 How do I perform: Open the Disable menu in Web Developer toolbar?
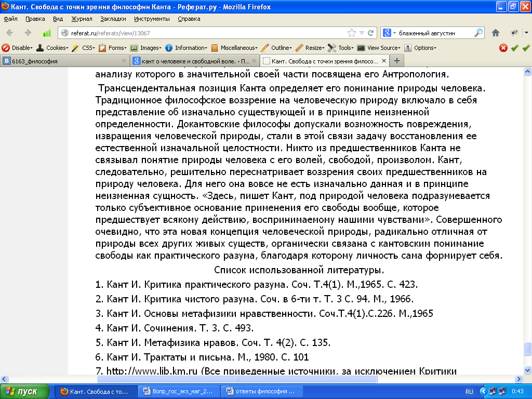(x=17, y=48)
